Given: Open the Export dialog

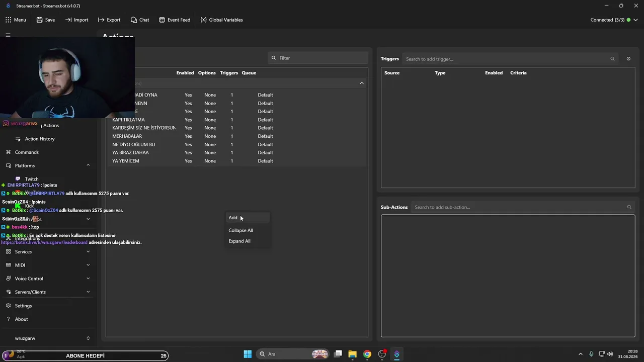Looking at the screenshot, I should pyautogui.click(x=109, y=20).
